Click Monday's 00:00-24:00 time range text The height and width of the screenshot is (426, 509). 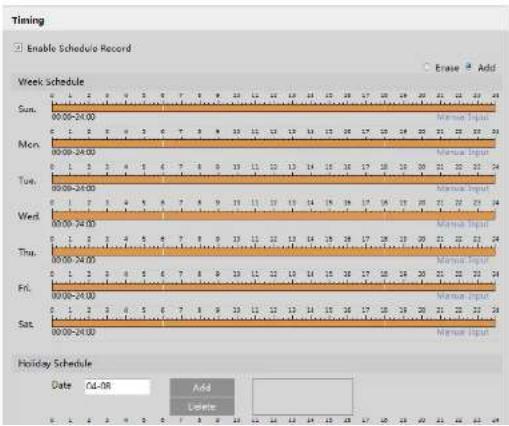click(73, 152)
